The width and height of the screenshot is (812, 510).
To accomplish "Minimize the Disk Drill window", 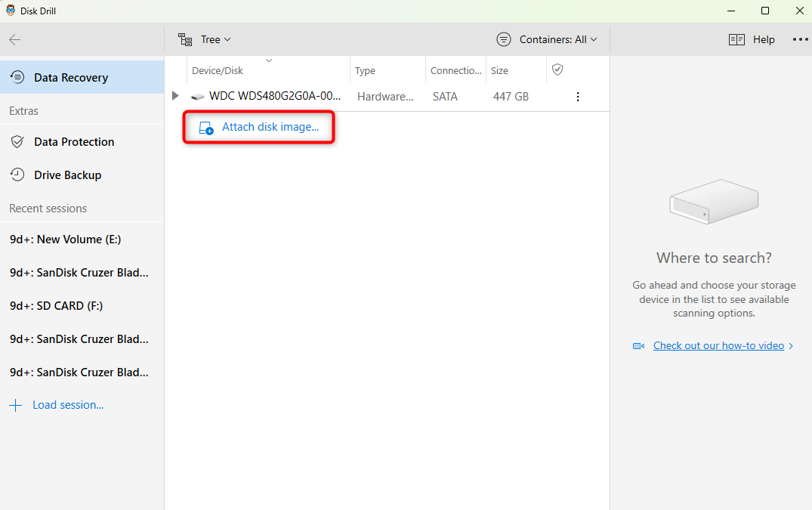I will [x=731, y=11].
